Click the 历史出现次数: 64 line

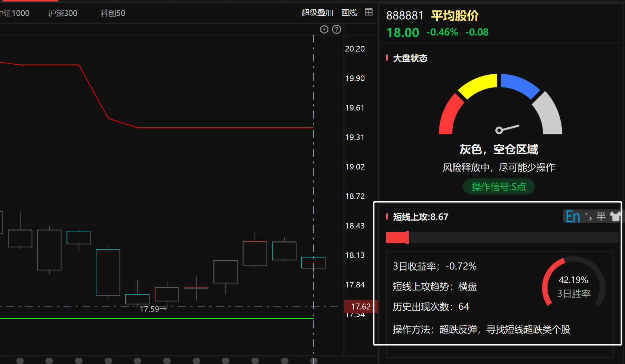point(431,307)
